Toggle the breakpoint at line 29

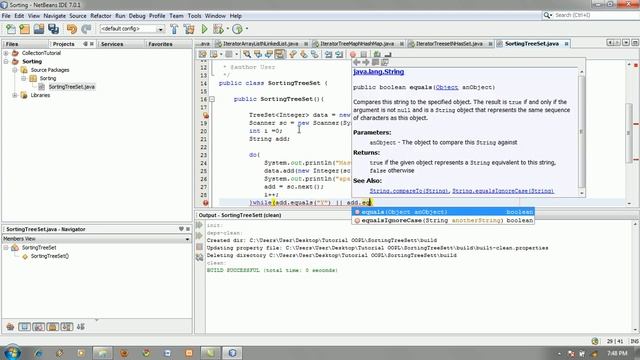coord(206,202)
